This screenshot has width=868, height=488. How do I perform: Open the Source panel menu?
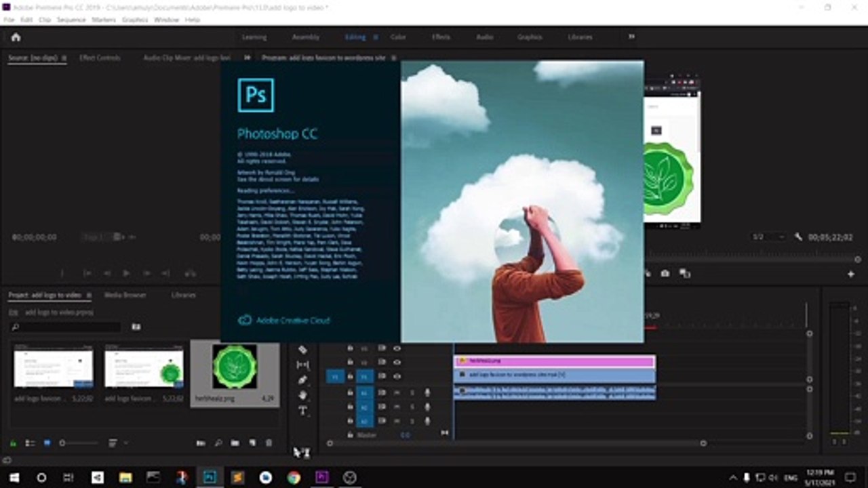[x=64, y=58]
